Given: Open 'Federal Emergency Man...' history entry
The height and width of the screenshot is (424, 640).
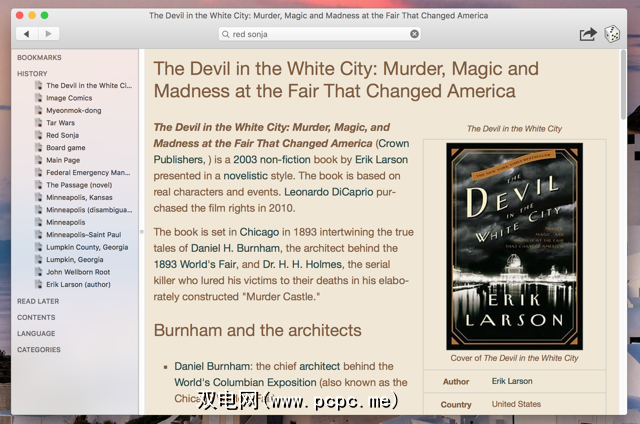Looking at the screenshot, I should (x=88, y=173).
